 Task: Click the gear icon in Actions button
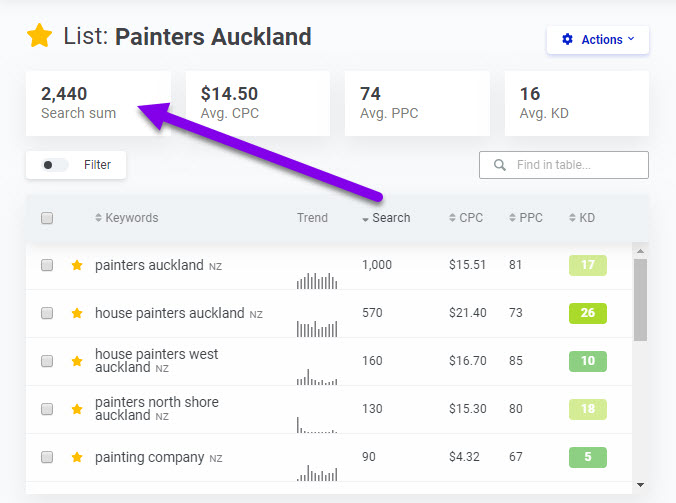567,39
